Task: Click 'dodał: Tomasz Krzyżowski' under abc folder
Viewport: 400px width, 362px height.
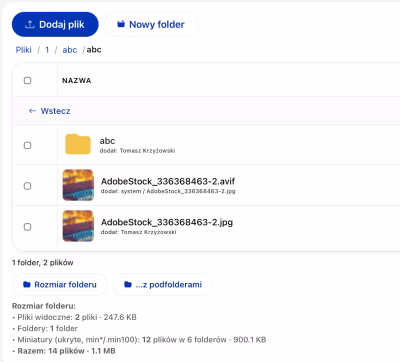Action: point(137,151)
